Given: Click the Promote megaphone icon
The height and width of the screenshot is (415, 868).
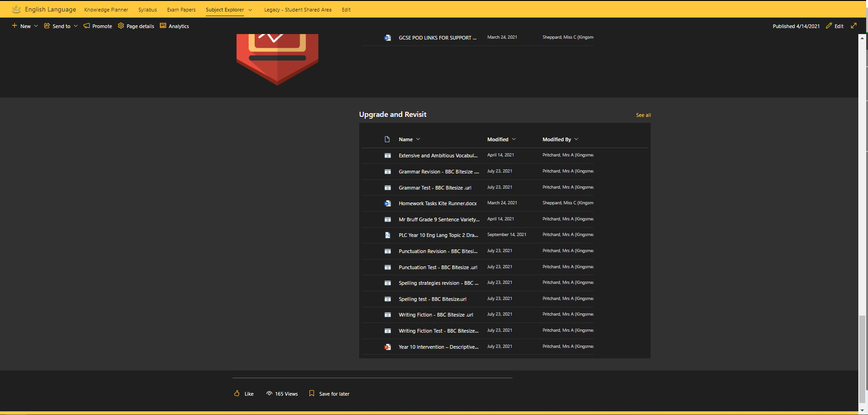Looking at the screenshot, I should coord(87,26).
